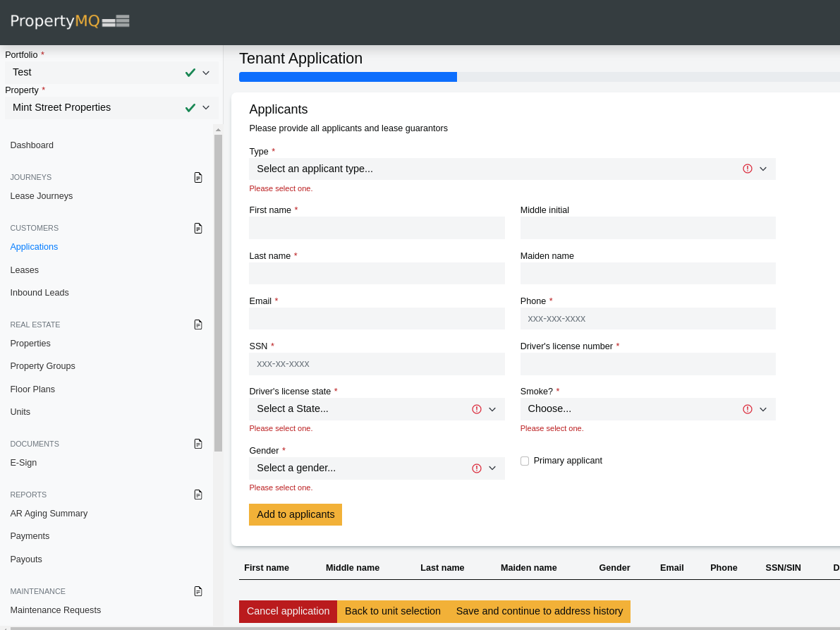The height and width of the screenshot is (630, 840).
Task: Click the Maintenance section document icon
Action: [x=198, y=591]
